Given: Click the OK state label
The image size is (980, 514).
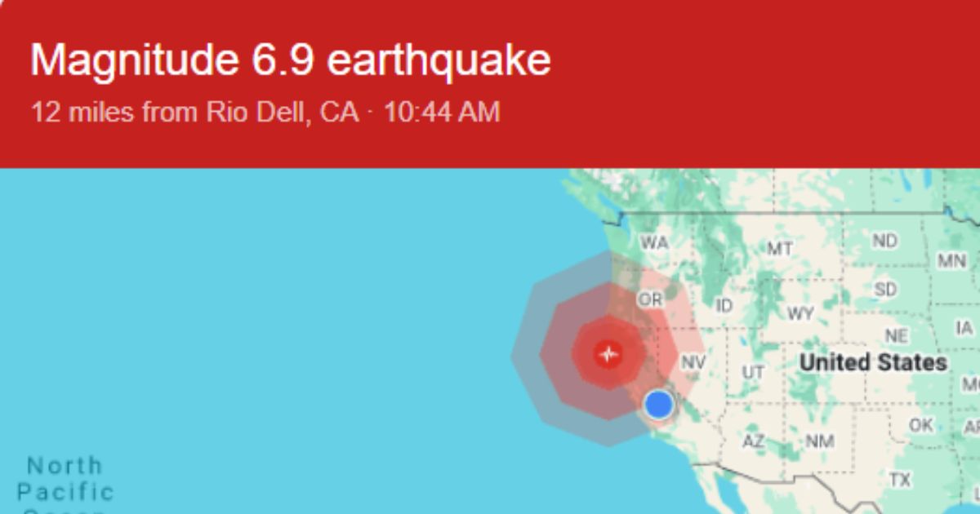Looking at the screenshot, I should tap(920, 425).
